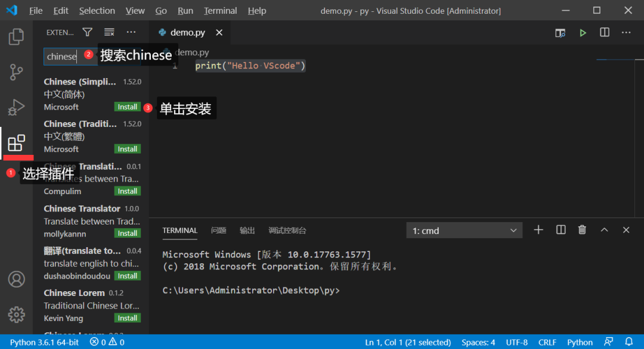This screenshot has height=349, width=644.
Task: Open the File menu
Action: tap(36, 11)
